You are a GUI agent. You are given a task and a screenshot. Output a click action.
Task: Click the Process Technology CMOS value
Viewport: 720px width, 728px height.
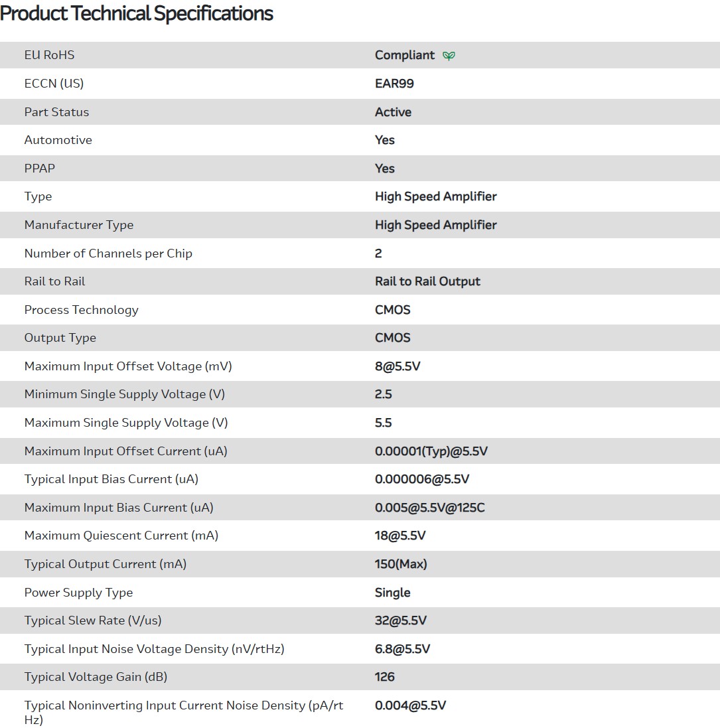point(393,310)
